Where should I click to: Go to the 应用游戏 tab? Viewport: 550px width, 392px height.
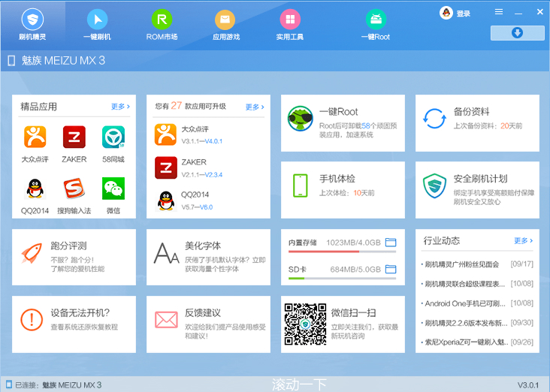pos(225,25)
